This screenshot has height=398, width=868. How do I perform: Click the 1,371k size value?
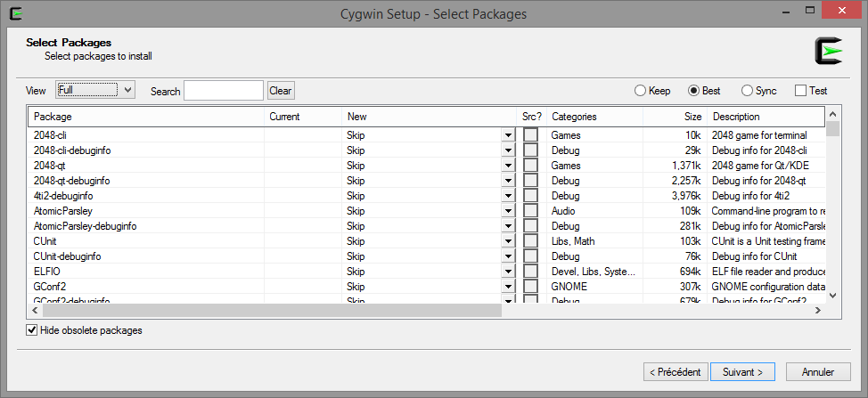686,166
